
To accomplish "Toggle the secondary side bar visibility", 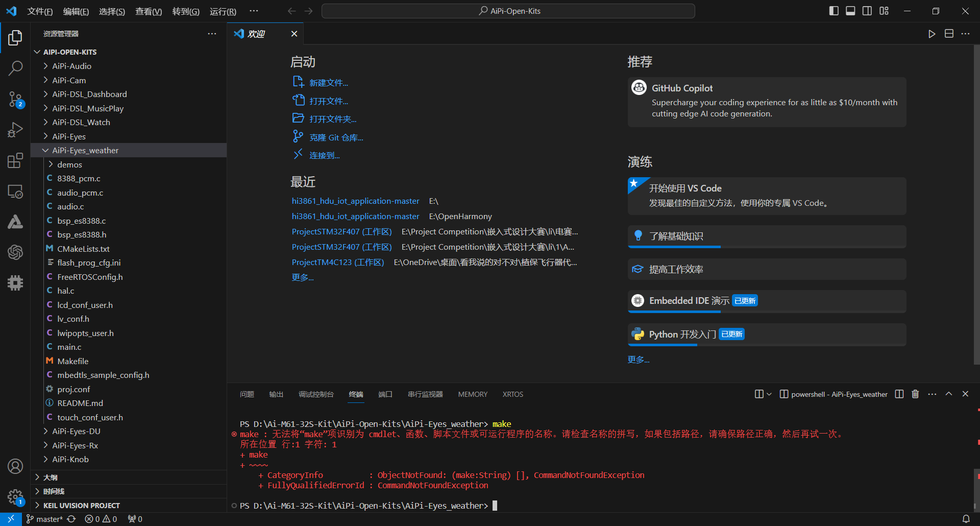I will [867, 11].
